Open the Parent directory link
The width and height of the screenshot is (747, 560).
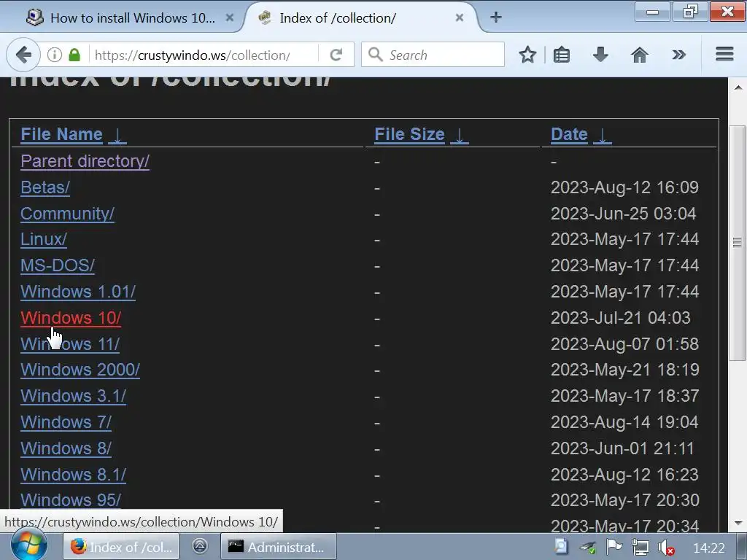(85, 161)
